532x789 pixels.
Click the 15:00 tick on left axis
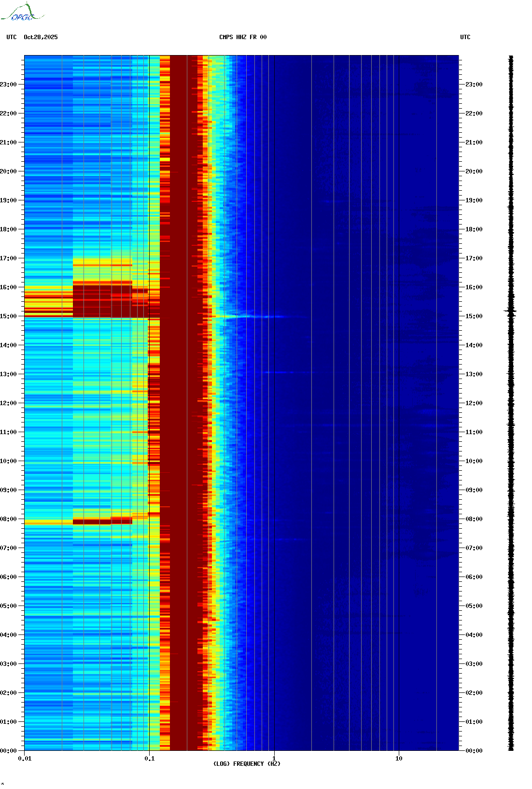(9, 316)
